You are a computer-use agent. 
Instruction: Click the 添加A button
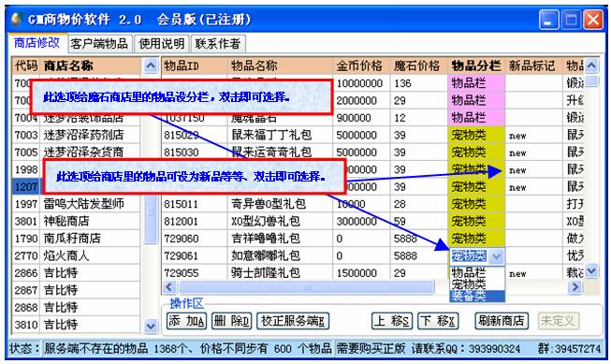pos(186,321)
